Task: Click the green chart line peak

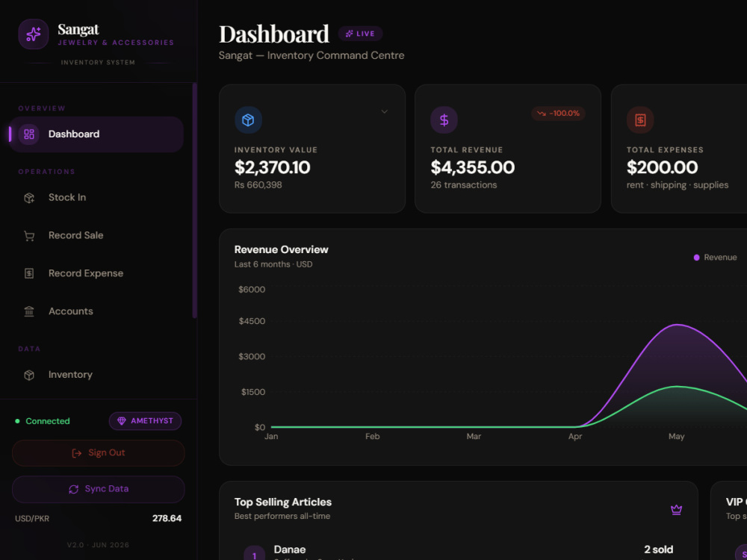Action: (x=677, y=386)
